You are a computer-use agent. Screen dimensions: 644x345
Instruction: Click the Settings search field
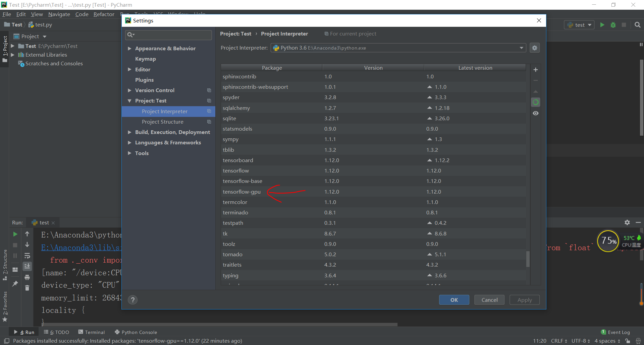pos(168,35)
